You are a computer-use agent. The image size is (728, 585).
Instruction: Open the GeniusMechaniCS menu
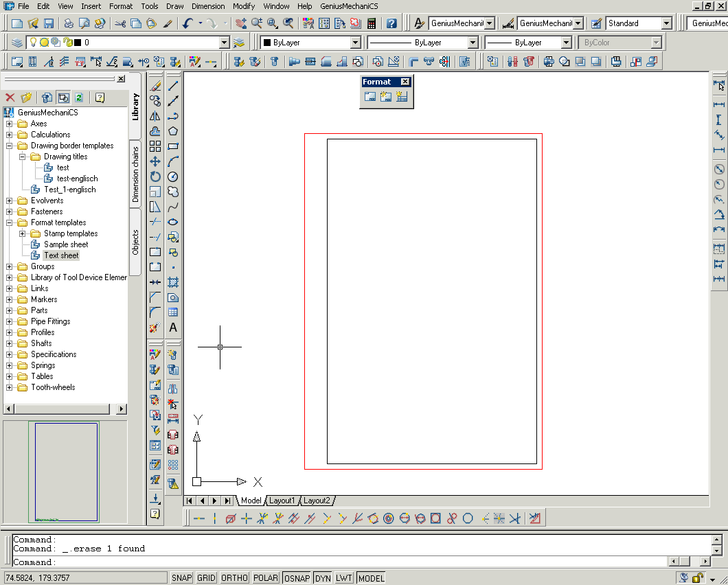tap(349, 6)
